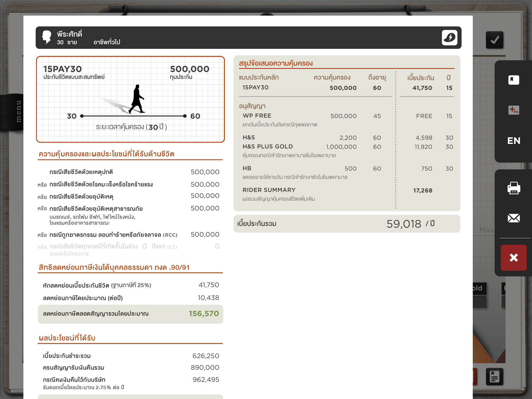Tap H&S premium 4,598

(424, 138)
